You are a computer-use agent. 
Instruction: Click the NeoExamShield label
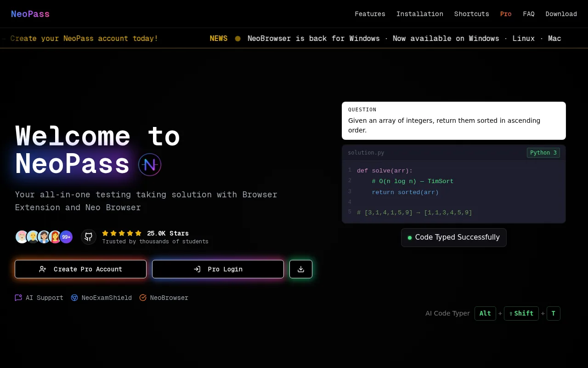[x=107, y=298]
